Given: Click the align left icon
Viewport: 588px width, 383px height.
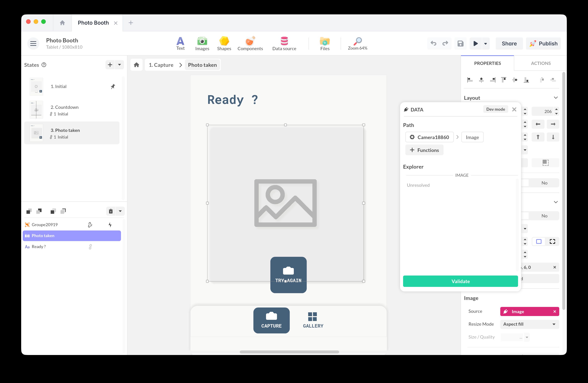Looking at the screenshot, I should [470, 80].
